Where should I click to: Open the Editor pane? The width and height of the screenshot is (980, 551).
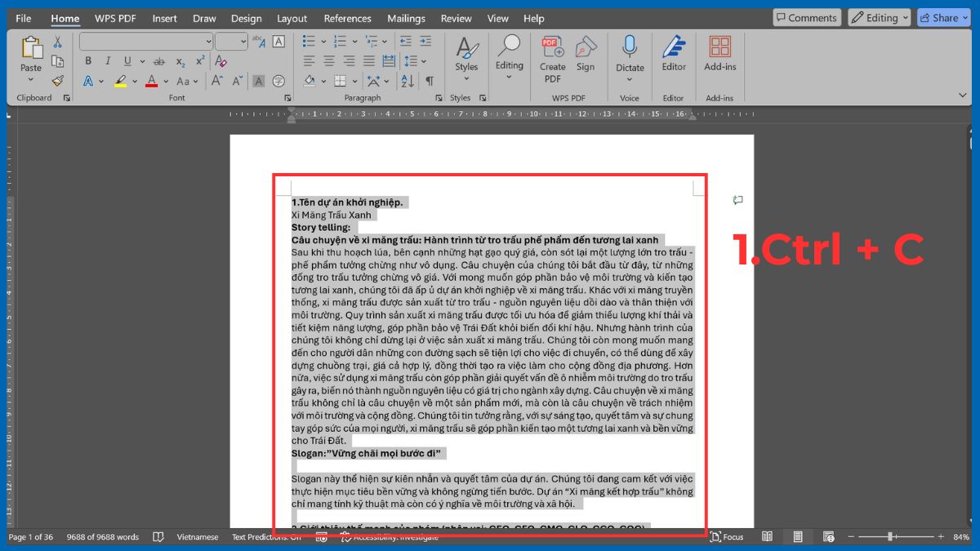pos(673,56)
